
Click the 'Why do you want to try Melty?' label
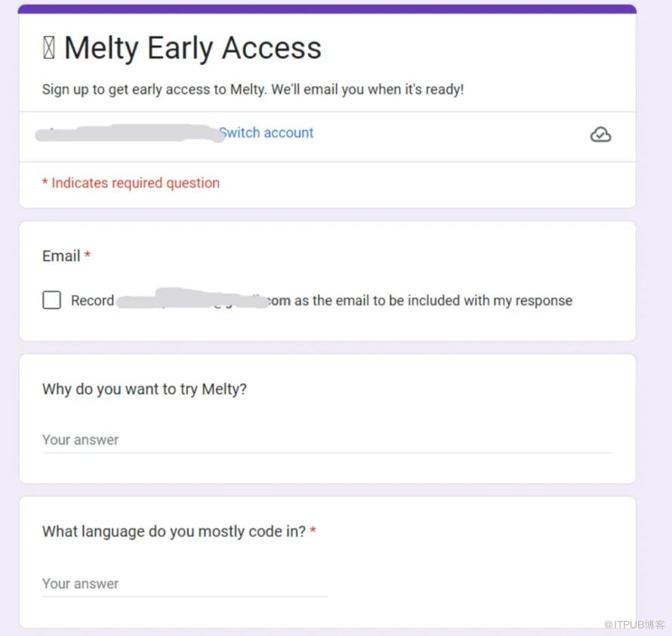(144, 389)
